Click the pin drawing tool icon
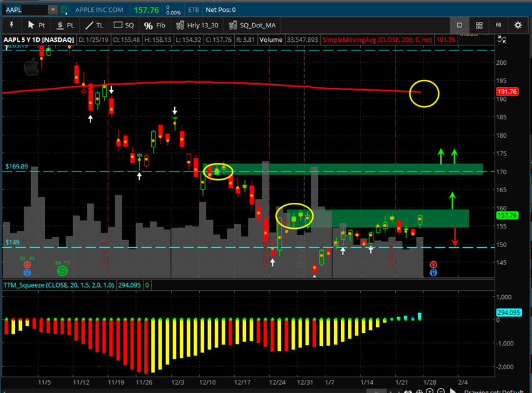 pyautogui.click(x=12, y=26)
